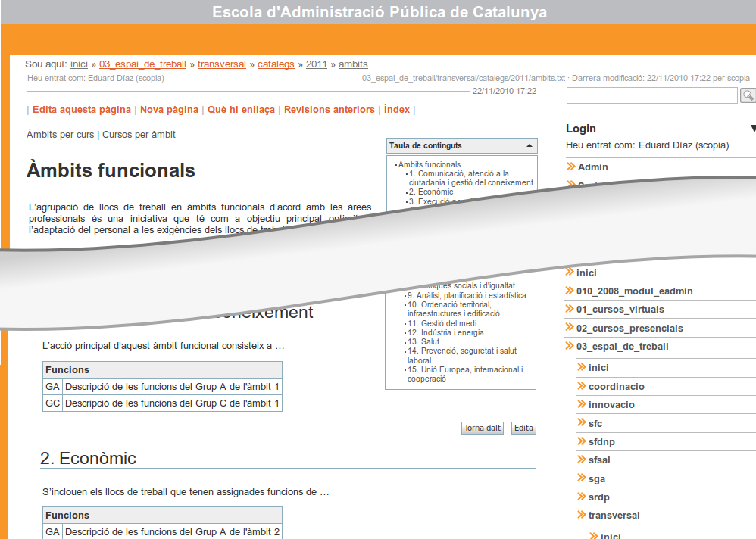Click the arrow icon beside sfdnp
The height and width of the screenshot is (539, 756).
coord(582,442)
